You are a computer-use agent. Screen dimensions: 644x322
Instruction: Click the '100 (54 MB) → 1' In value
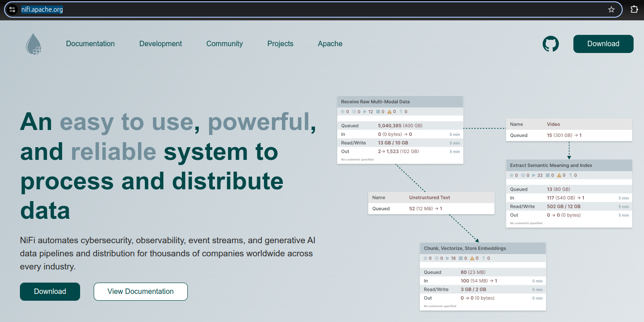pos(479,281)
